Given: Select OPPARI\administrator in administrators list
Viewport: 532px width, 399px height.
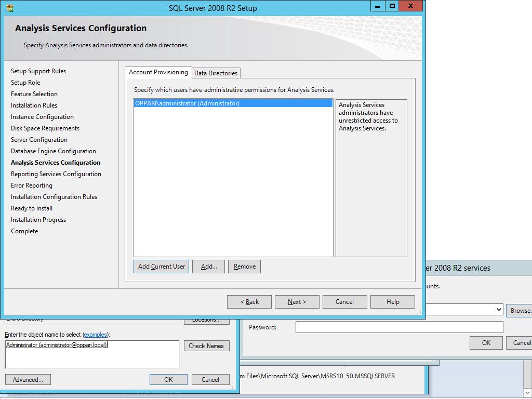Looking at the screenshot, I should tap(233, 103).
